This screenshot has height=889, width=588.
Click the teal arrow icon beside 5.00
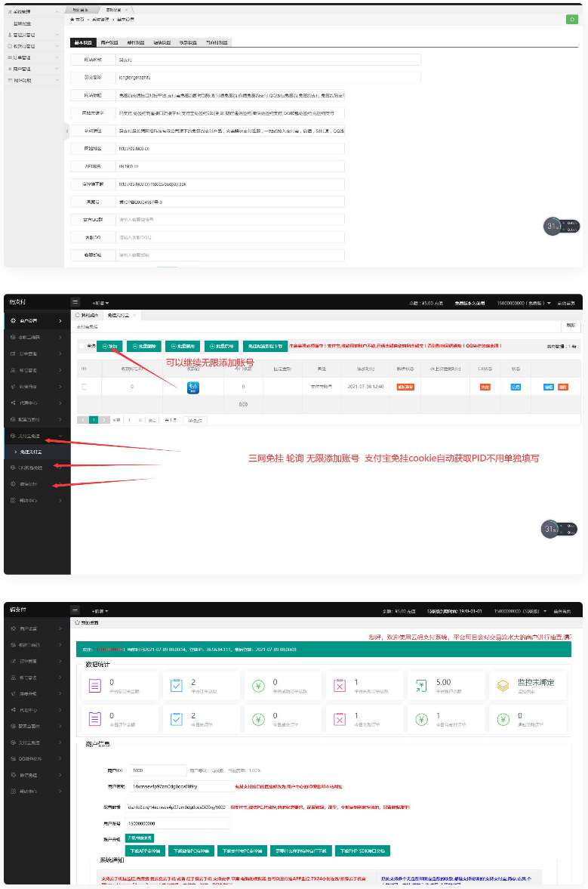tap(420, 686)
